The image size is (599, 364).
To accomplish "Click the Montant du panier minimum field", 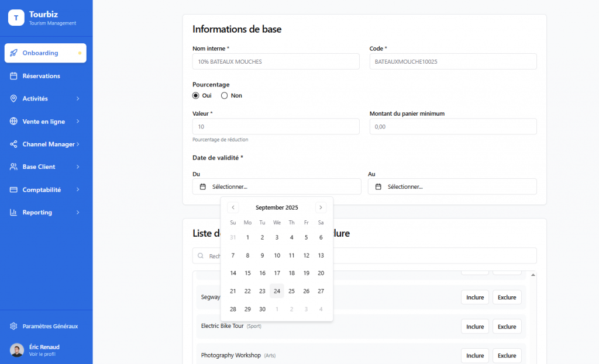I will coord(453,127).
